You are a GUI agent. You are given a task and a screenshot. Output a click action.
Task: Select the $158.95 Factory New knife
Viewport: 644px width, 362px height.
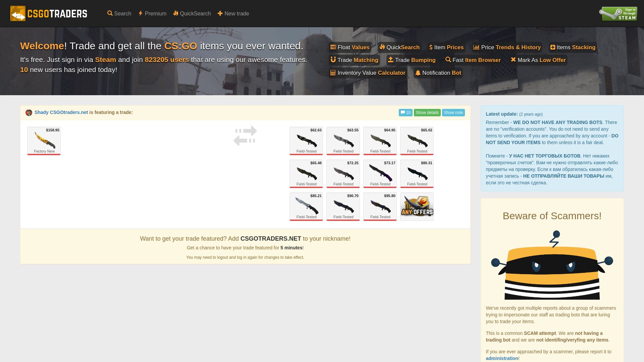(x=44, y=141)
